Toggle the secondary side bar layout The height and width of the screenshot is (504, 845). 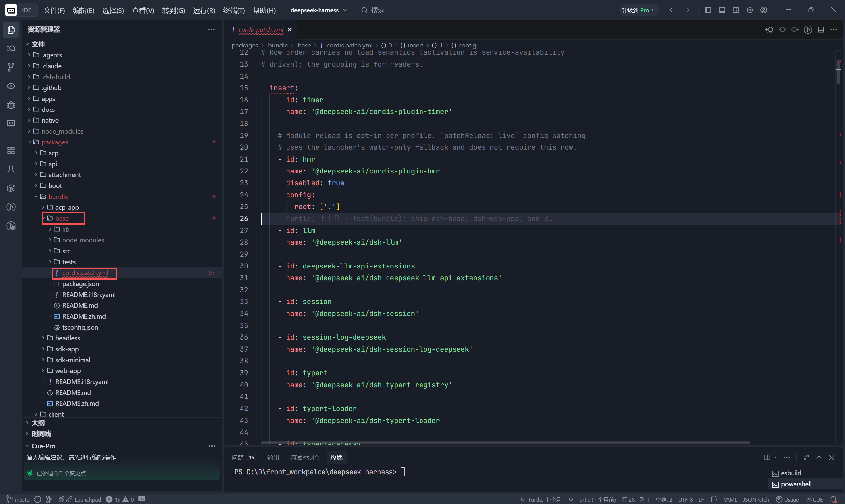click(x=736, y=10)
